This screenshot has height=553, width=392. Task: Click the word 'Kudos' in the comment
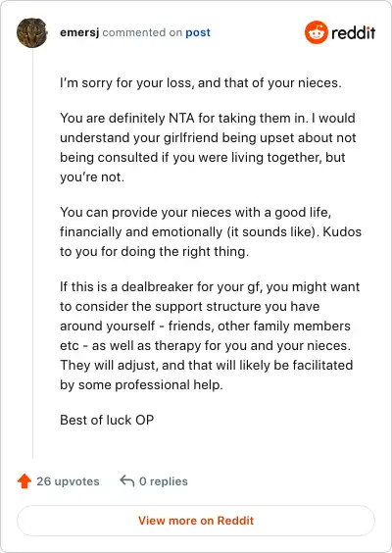click(342, 231)
